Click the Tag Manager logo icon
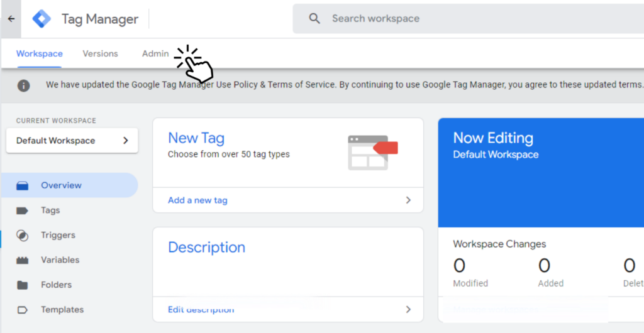Viewport: 644px width, 333px height. pos(42,19)
